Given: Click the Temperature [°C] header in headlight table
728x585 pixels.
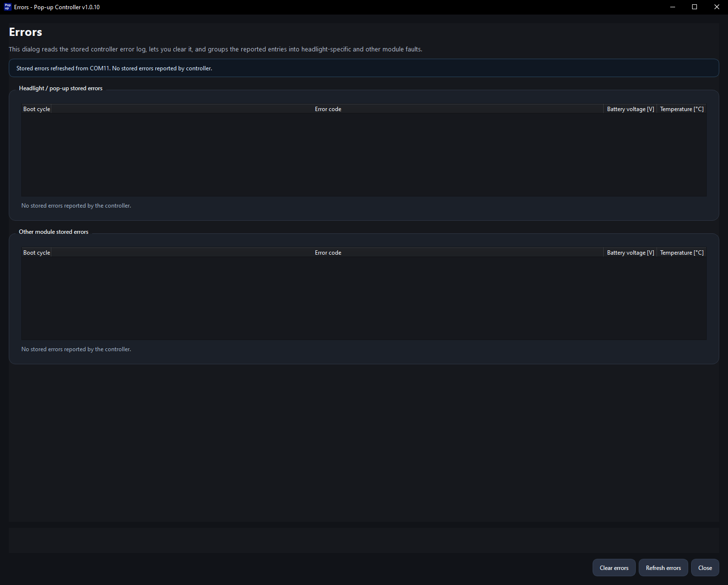Looking at the screenshot, I should point(681,109).
